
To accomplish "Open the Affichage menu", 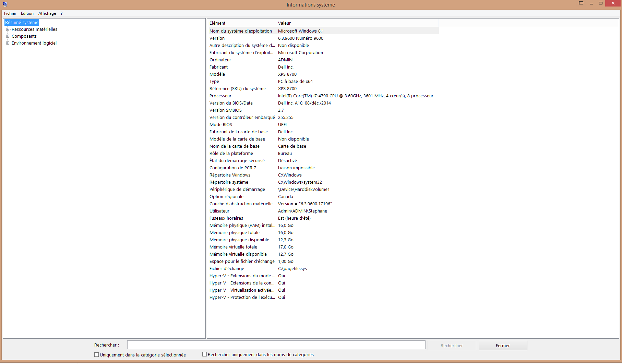I will 47,13.
